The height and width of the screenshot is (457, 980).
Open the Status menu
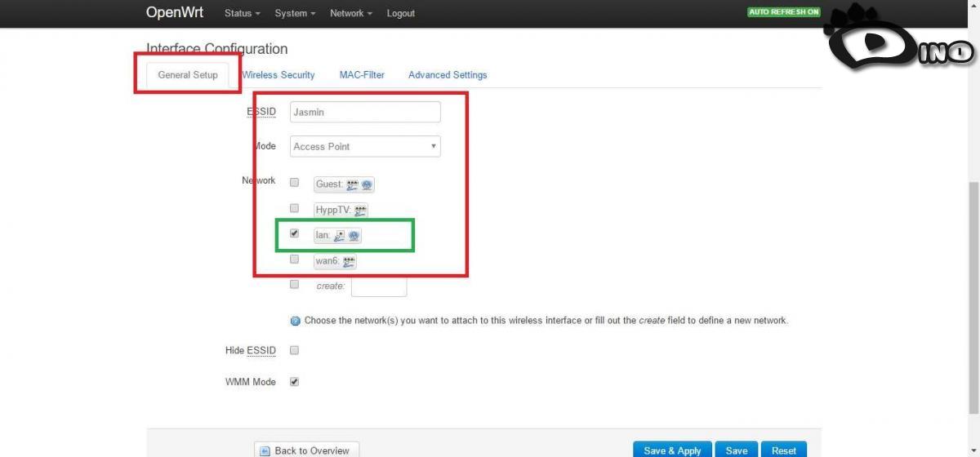[243, 13]
